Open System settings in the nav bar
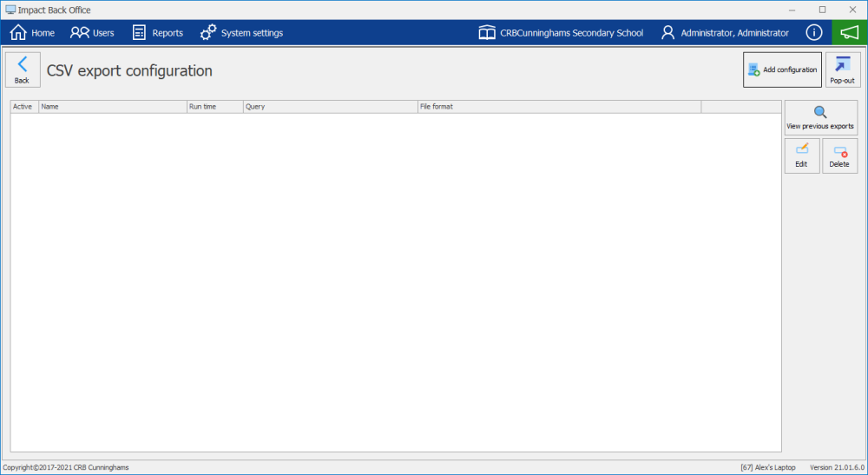 pyautogui.click(x=241, y=33)
